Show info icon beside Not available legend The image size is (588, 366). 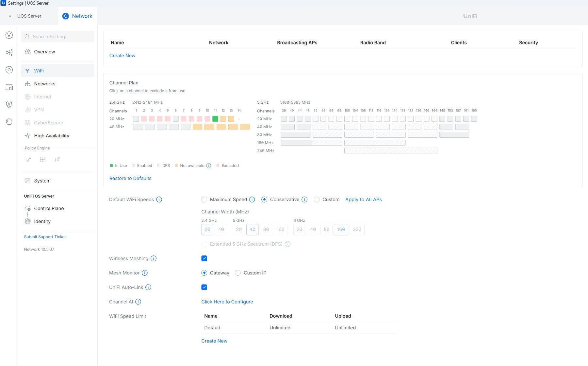point(209,166)
